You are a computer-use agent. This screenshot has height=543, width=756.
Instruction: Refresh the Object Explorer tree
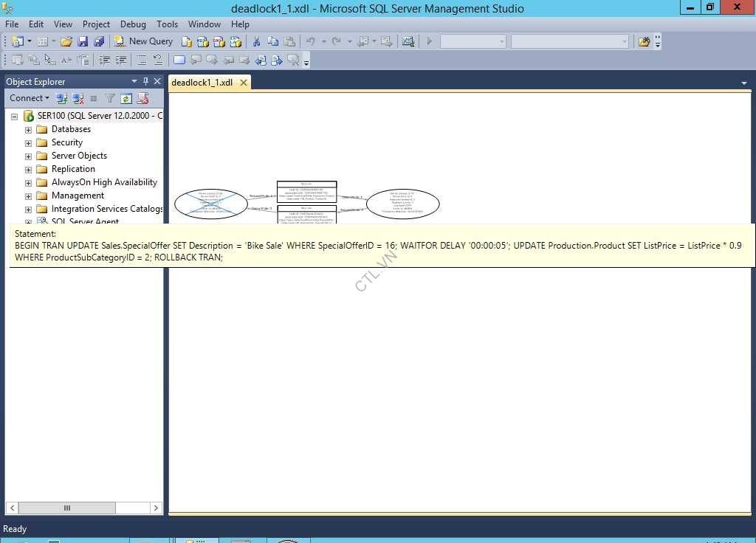pos(126,98)
